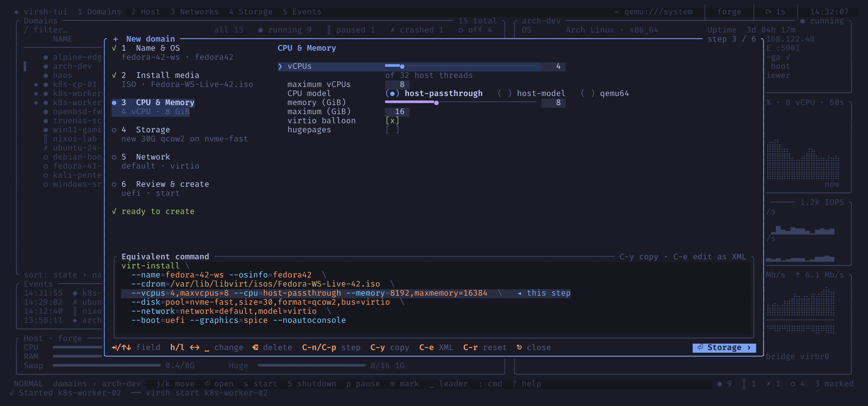Select host-model CPU model

tap(532, 93)
